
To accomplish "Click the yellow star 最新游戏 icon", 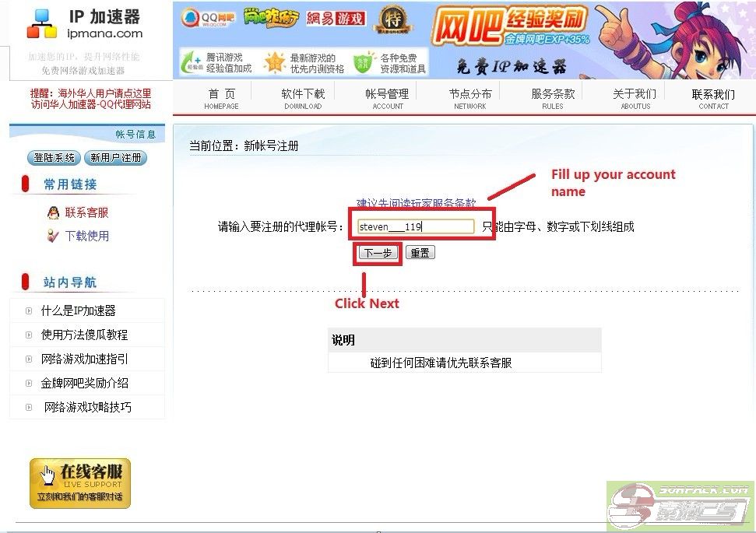I will [274, 63].
